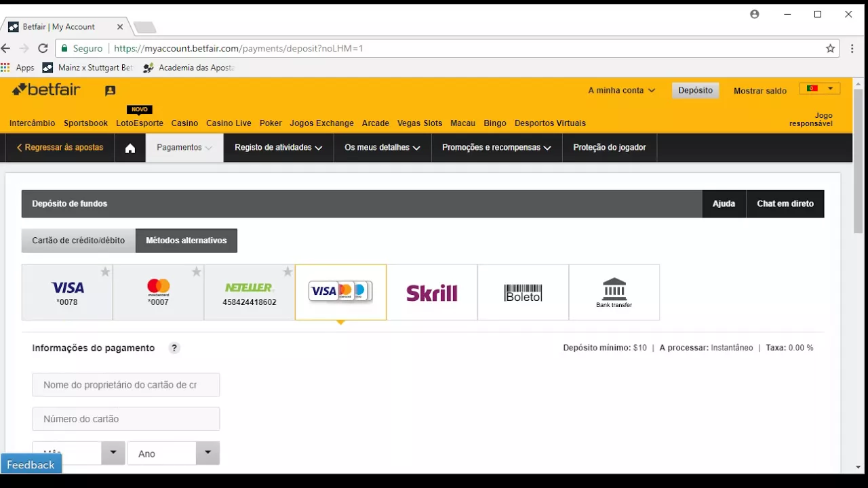The height and width of the screenshot is (488, 868).
Task: Switch to Cartão de crédito/débito tab
Action: click(x=79, y=241)
